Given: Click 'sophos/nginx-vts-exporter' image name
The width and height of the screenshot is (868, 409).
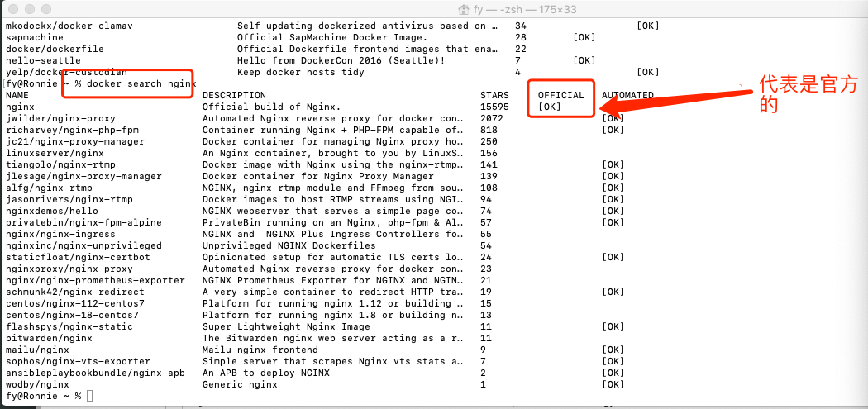Looking at the screenshot, I should pyautogui.click(x=78, y=361).
